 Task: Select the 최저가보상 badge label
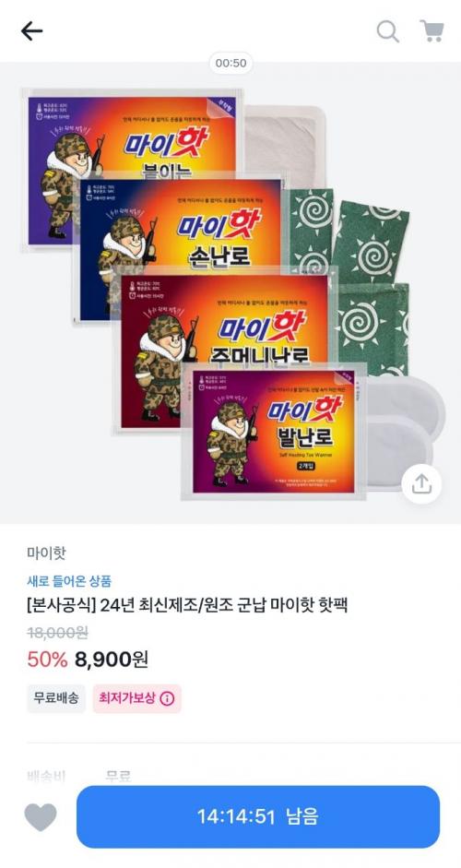(126, 698)
